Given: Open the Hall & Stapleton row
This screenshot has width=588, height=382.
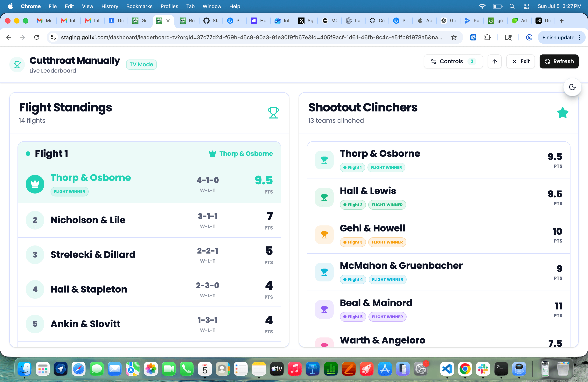Looking at the screenshot, I should [x=149, y=289].
